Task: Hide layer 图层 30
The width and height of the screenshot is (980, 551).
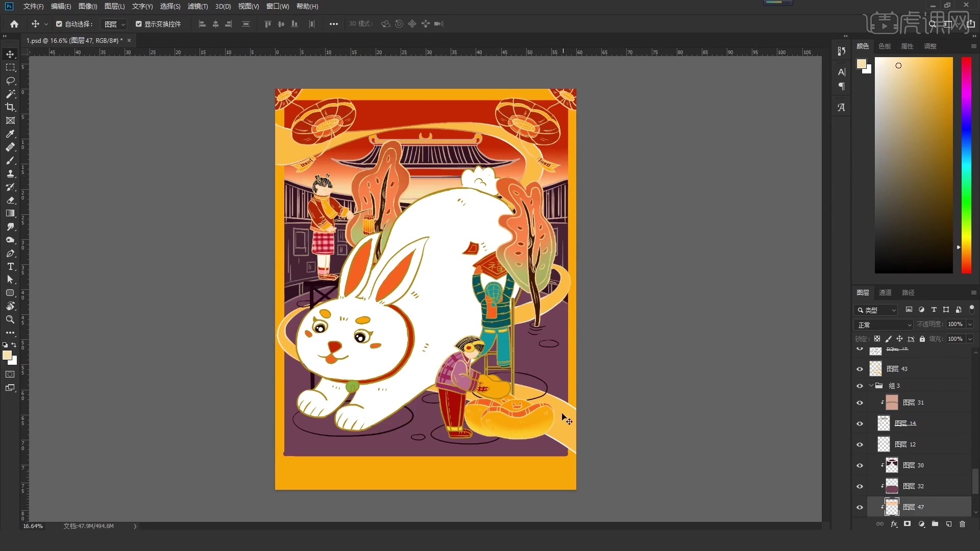Action: click(x=860, y=465)
